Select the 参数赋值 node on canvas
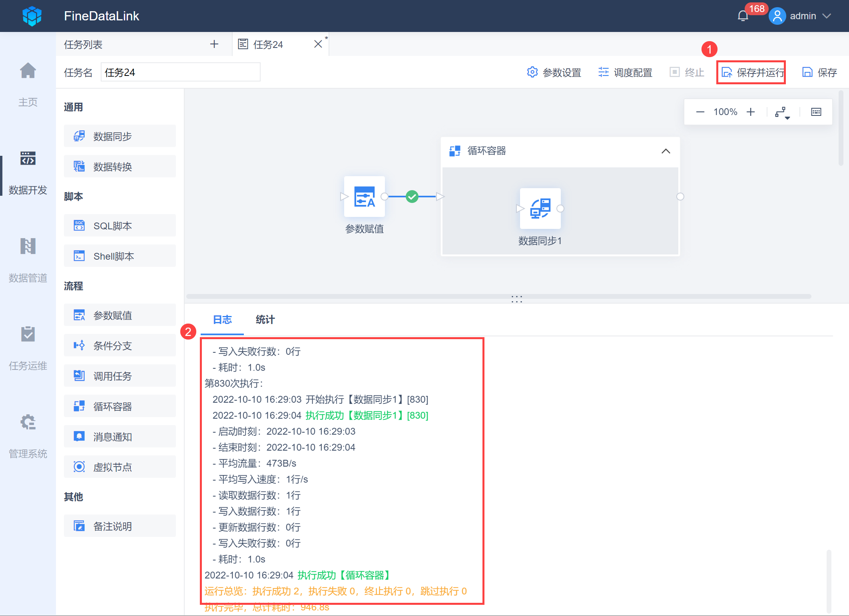 (364, 197)
